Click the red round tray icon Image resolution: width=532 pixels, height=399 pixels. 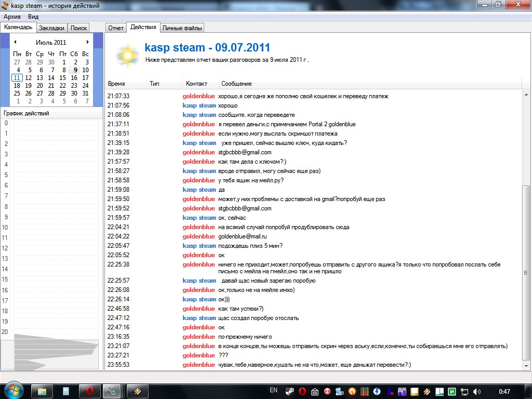(327, 392)
